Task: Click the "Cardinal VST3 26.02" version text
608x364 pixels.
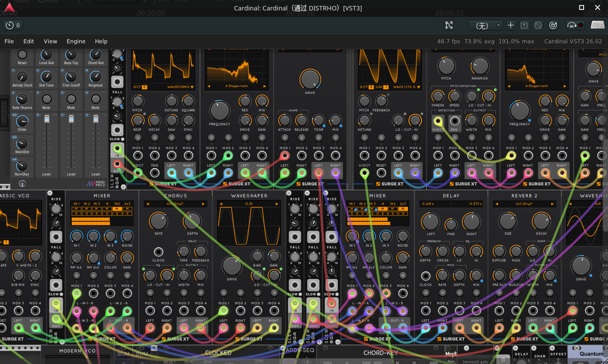Action: [573, 41]
